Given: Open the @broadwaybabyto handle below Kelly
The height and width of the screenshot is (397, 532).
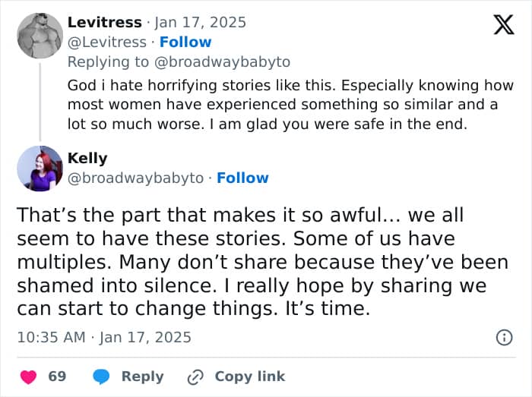Looking at the screenshot, I should click(x=136, y=178).
